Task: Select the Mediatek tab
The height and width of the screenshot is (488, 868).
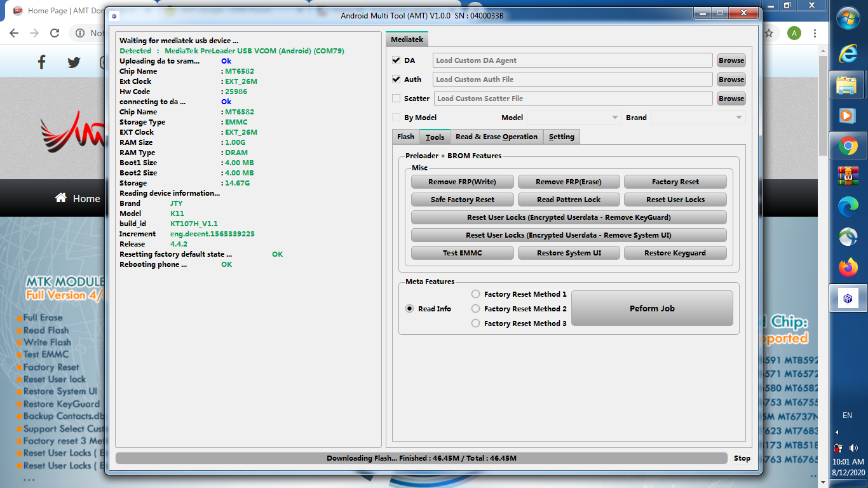Action: point(407,39)
